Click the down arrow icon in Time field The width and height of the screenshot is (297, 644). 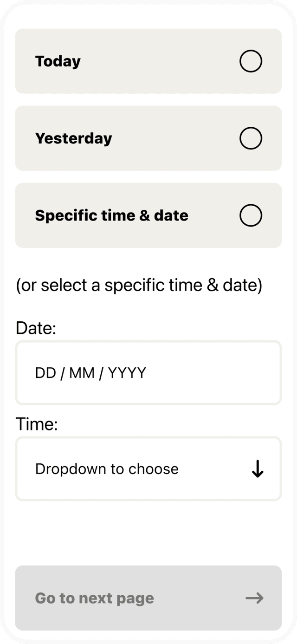[258, 469]
